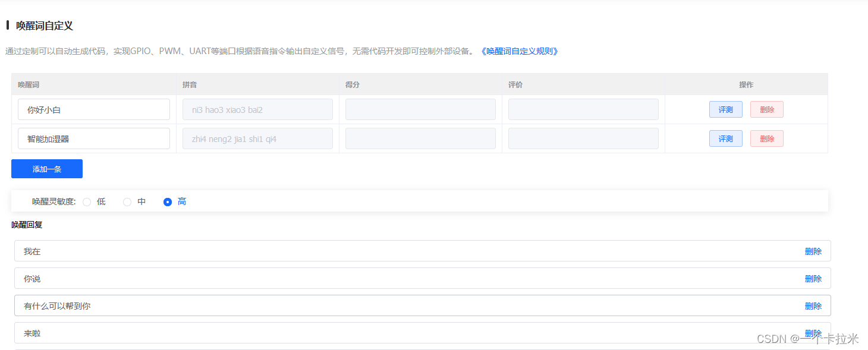868x350 pixels.
Task: Click the 拼音 column header
Action: pos(257,84)
